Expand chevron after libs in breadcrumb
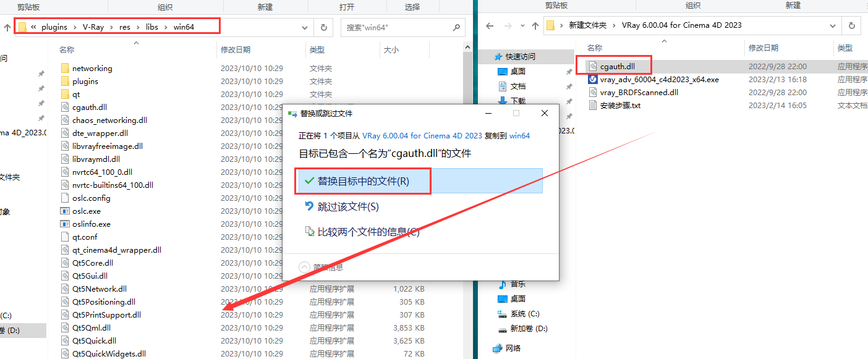Screen dimensions: 868x359 pos(166,27)
